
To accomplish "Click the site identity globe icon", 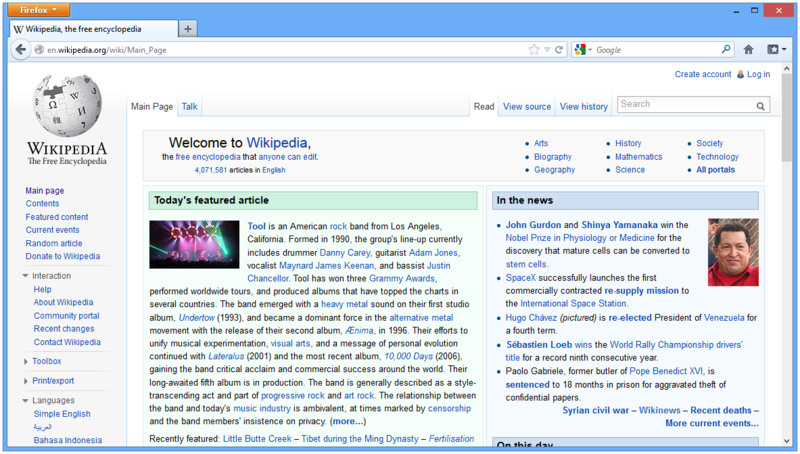I will [x=39, y=49].
